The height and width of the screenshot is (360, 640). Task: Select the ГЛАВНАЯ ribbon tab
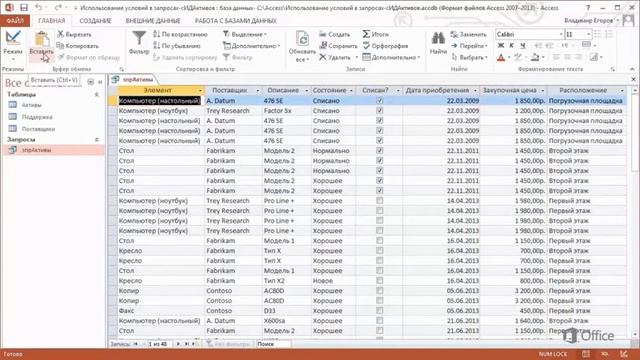tap(51, 20)
